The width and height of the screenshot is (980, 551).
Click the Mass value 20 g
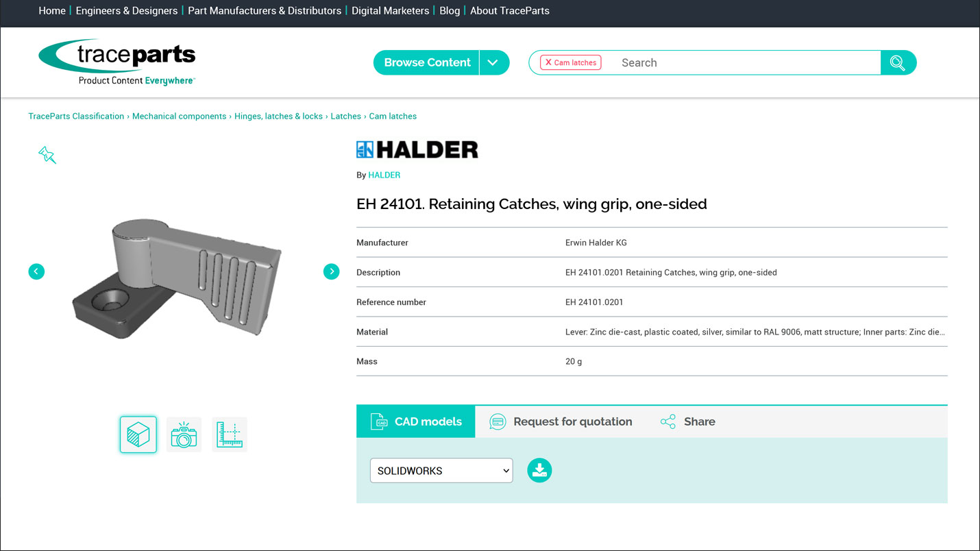574,361
